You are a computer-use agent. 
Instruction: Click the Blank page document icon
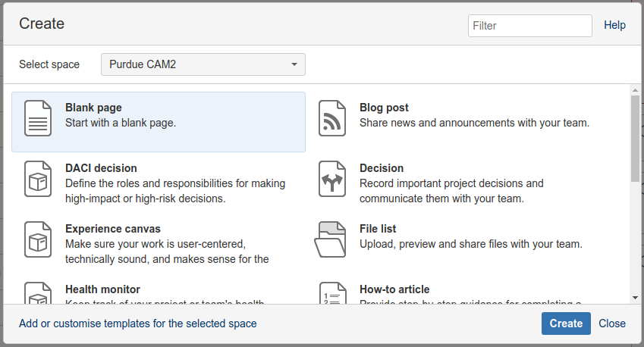click(38, 118)
